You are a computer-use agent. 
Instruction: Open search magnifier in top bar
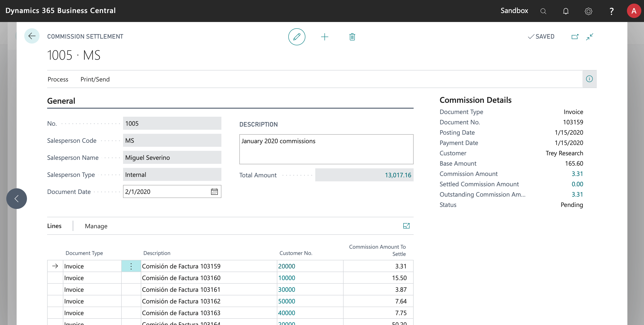click(543, 11)
